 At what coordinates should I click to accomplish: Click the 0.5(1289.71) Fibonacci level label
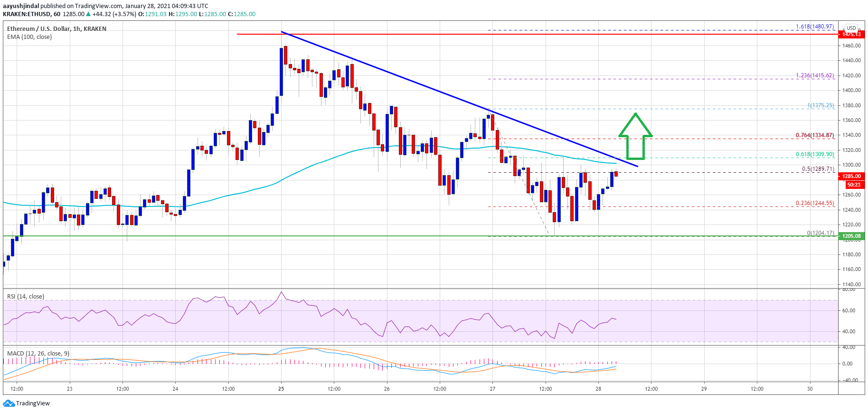(818, 169)
